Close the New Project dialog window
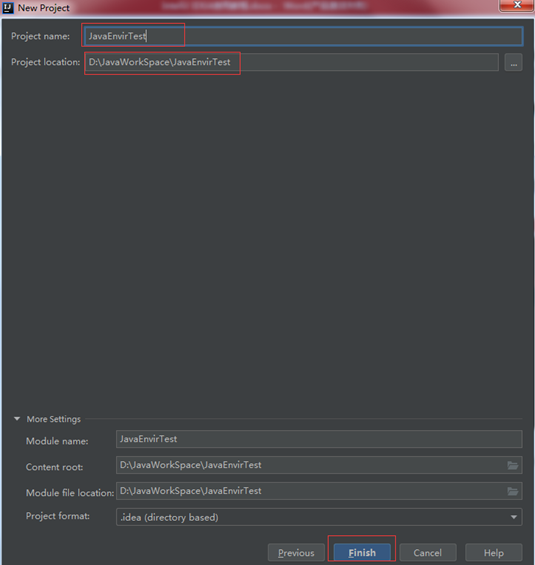Image resolution: width=535 pixels, height=565 pixels. pyautogui.click(x=517, y=5)
